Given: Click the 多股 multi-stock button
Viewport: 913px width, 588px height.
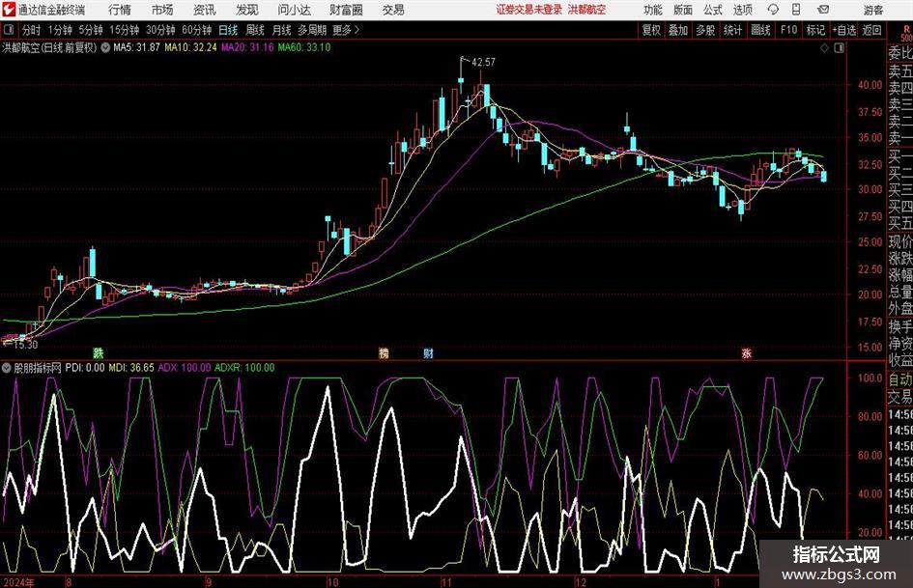Looking at the screenshot, I should tap(705, 30).
